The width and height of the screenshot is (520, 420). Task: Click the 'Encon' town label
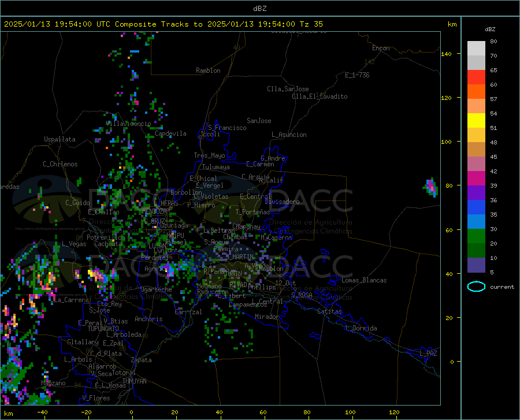pyautogui.click(x=381, y=48)
